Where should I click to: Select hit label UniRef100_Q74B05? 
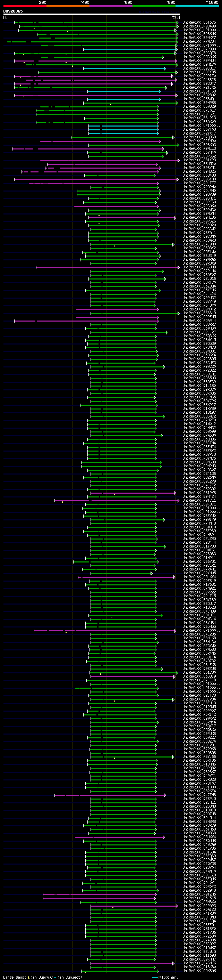[199, 940]
